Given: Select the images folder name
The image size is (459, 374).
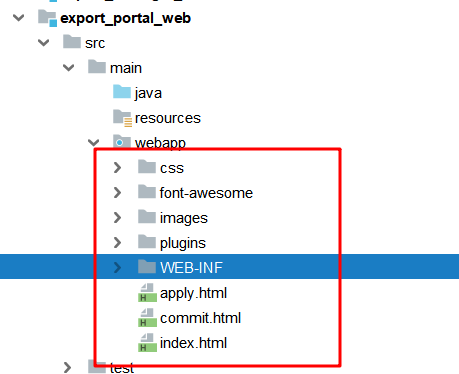Looking at the screenshot, I should pos(184,218).
